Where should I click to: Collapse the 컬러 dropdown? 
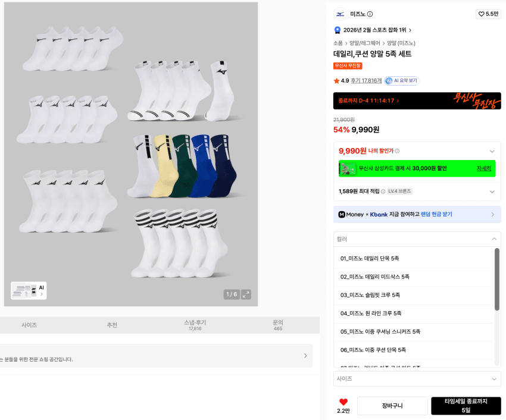point(417,239)
